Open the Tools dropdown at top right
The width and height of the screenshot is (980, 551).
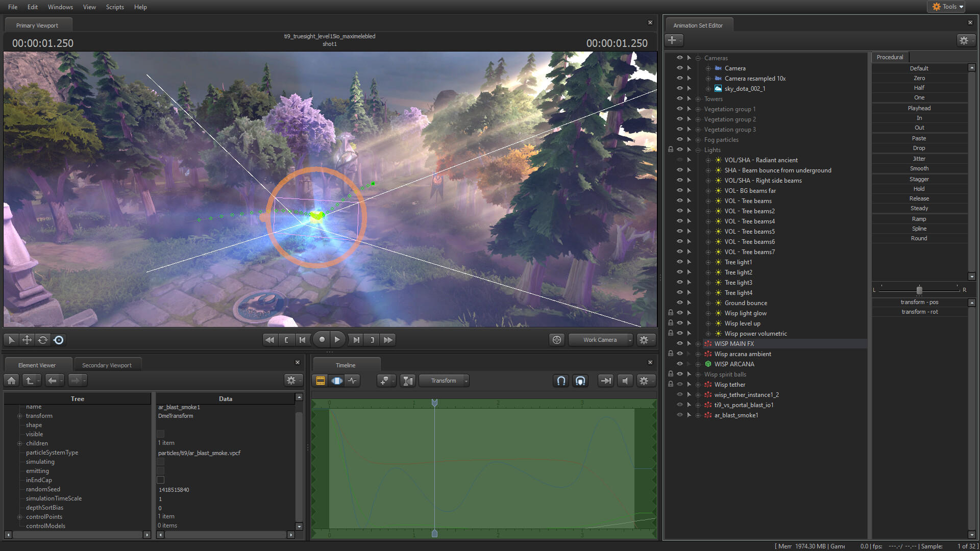tap(947, 7)
